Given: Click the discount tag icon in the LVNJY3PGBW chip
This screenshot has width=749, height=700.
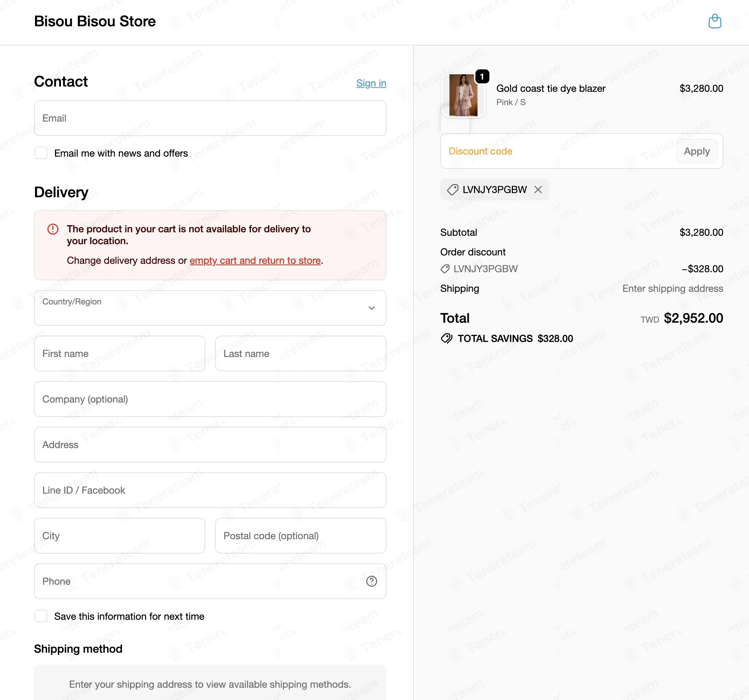Looking at the screenshot, I should click(x=453, y=190).
